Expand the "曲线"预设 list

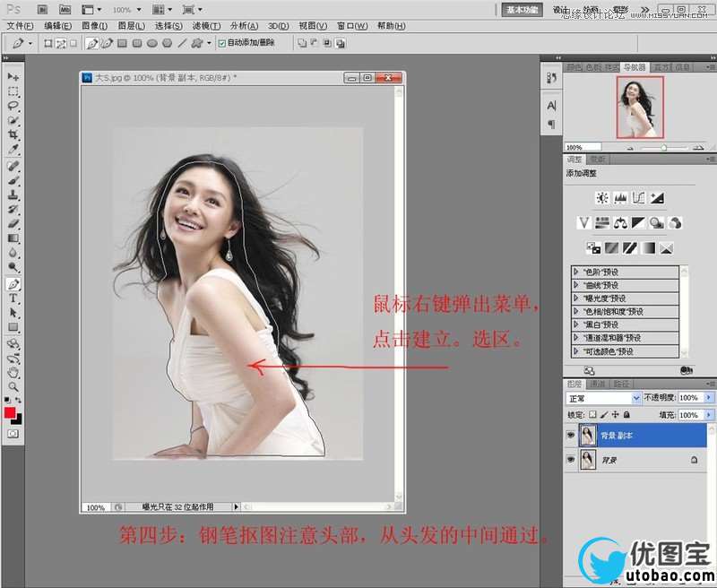(576, 285)
